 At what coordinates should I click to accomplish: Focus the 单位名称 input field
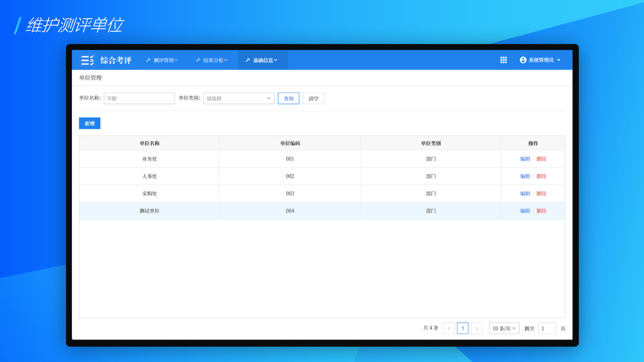point(139,98)
